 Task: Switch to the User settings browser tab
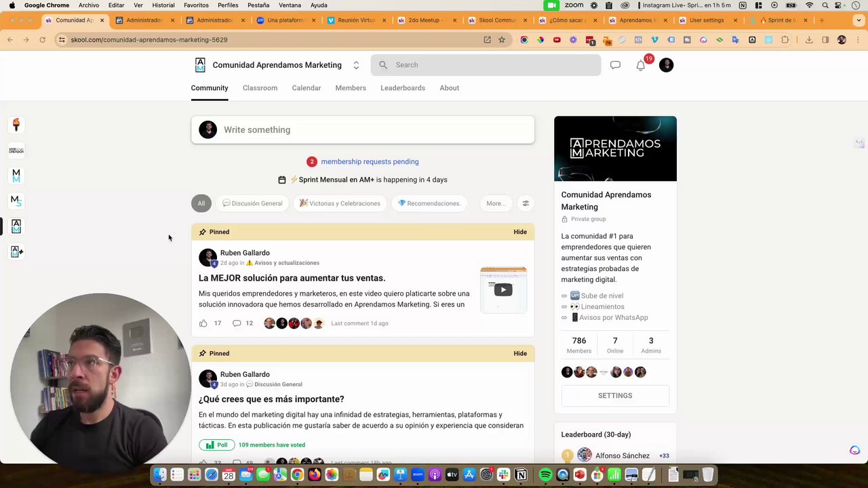[x=707, y=20]
